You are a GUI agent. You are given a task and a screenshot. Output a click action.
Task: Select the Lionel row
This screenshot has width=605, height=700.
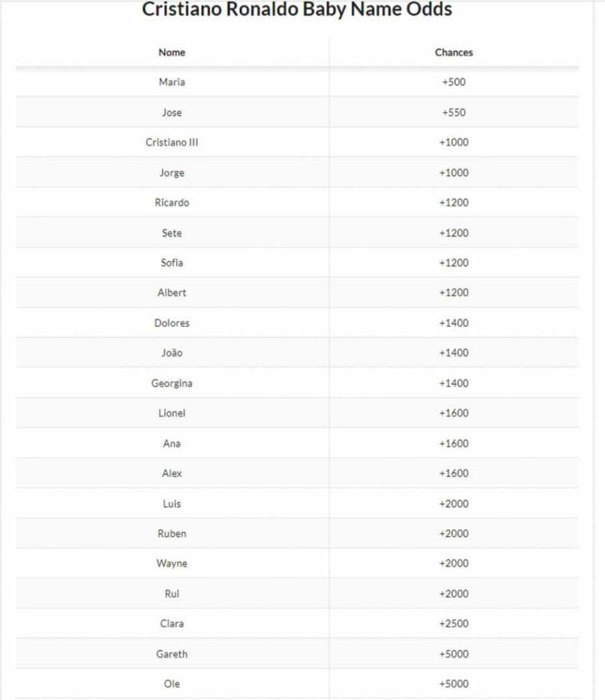[172, 413]
